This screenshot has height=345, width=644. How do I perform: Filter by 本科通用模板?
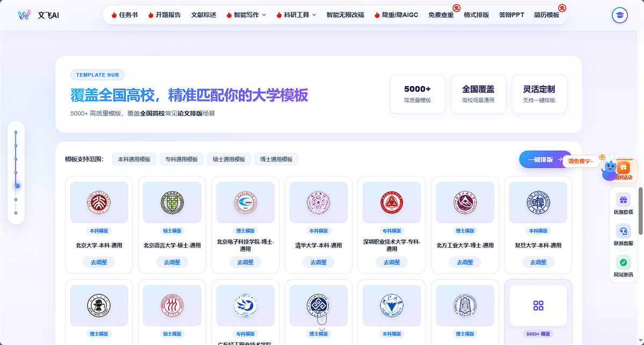point(134,159)
